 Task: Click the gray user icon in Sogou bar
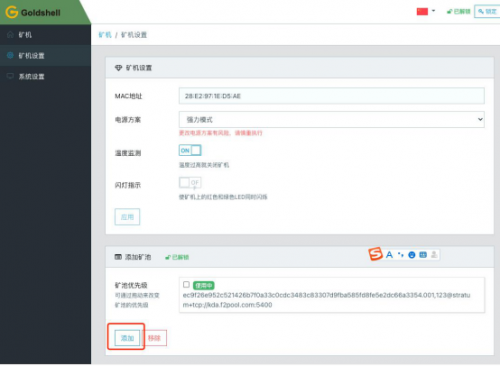click(x=434, y=255)
